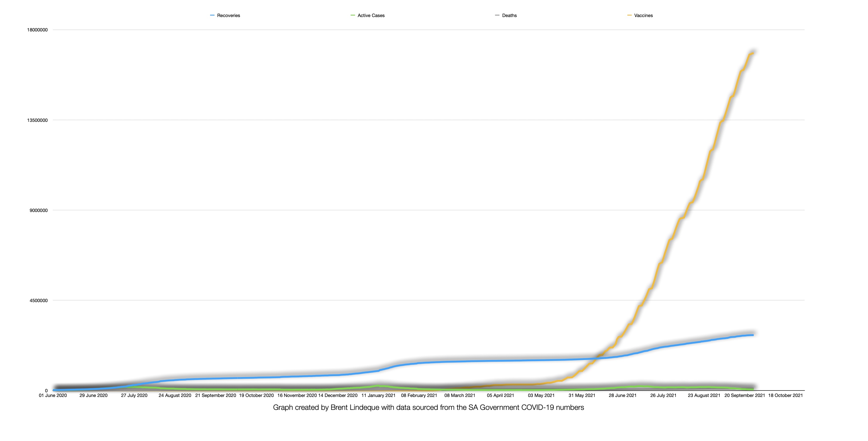Screen dimensions: 868x441
Task: Click the Vaccines legend label
Action: tap(643, 16)
